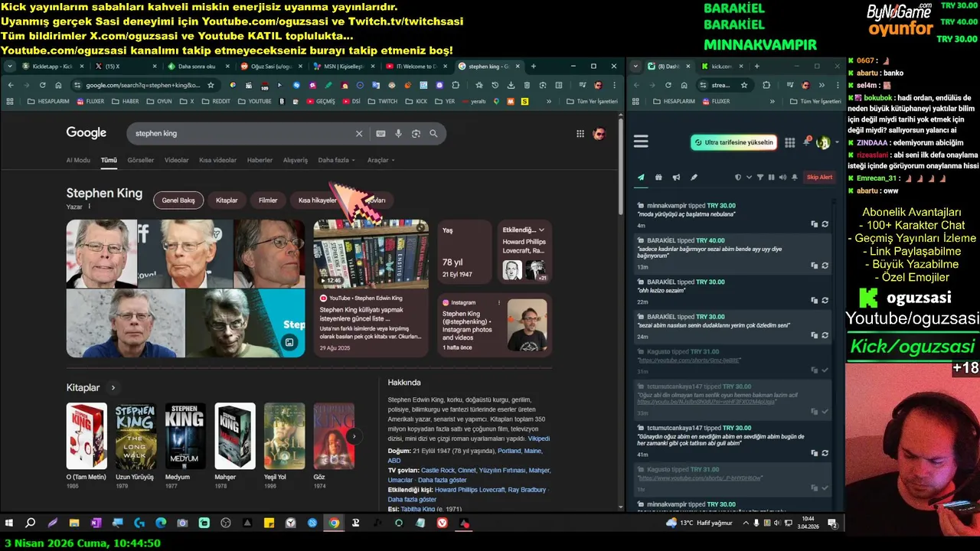Open the Araçlar tools dropdown
The image size is (980, 551).
(x=381, y=160)
